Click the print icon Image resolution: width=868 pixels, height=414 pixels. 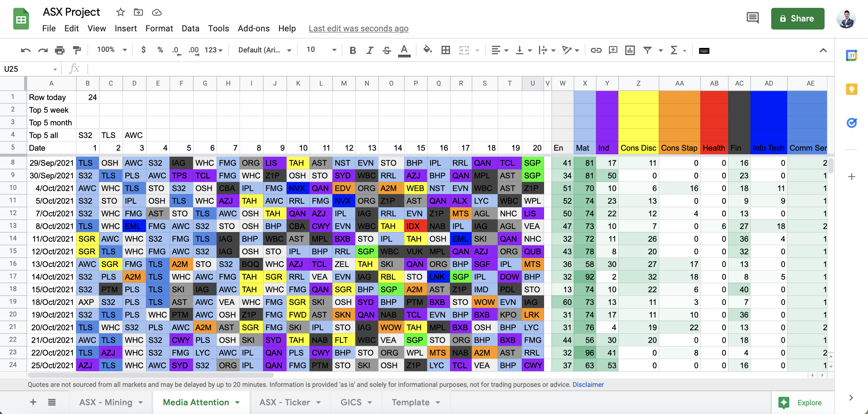click(x=60, y=51)
